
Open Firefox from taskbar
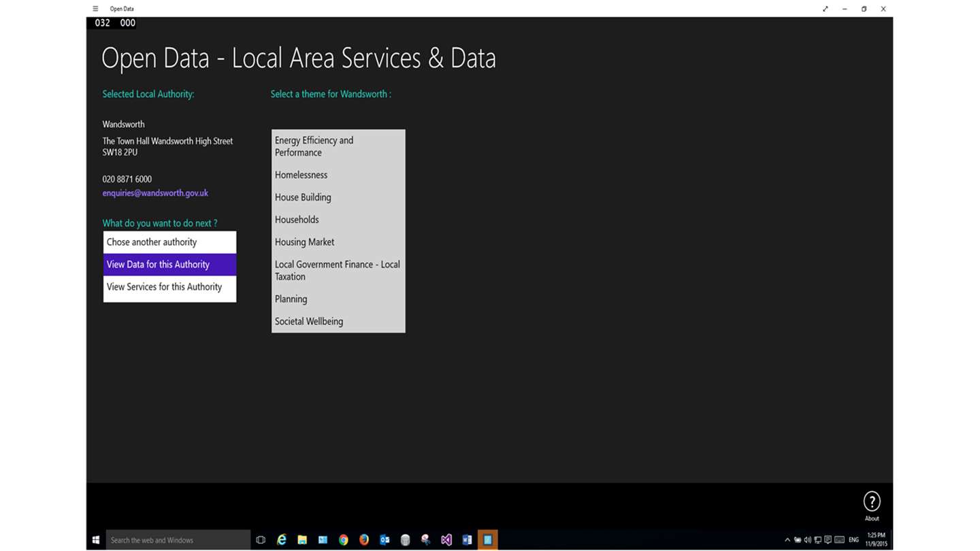(364, 540)
